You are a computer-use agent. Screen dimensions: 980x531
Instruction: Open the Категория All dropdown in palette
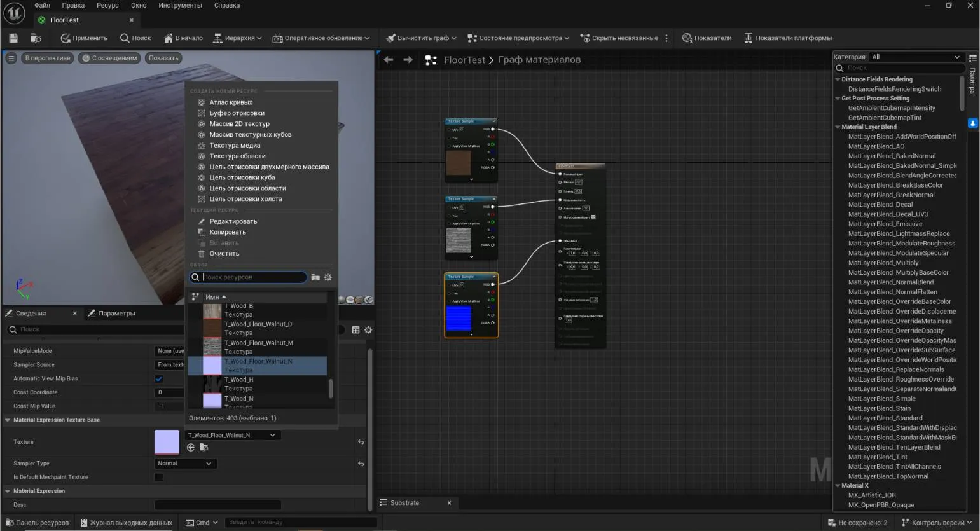916,57
